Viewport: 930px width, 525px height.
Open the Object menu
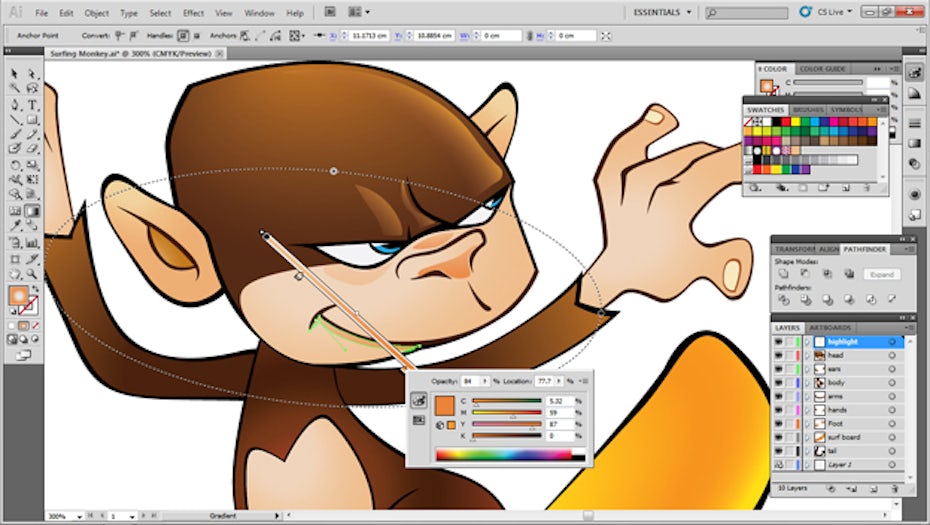coord(96,12)
